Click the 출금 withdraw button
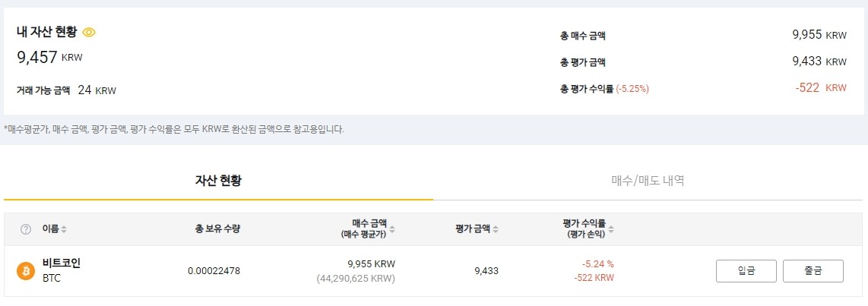This screenshot has height=306, width=868. (813, 271)
